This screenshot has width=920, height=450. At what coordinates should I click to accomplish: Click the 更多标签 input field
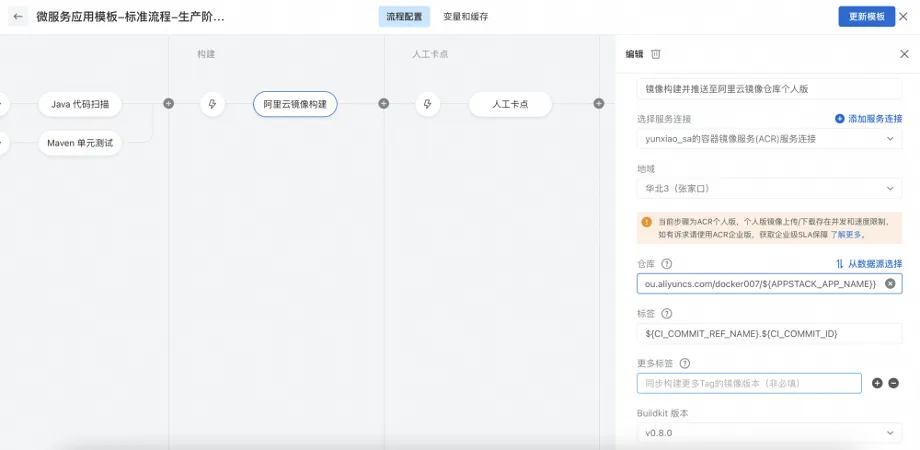click(x=749, y=383)
